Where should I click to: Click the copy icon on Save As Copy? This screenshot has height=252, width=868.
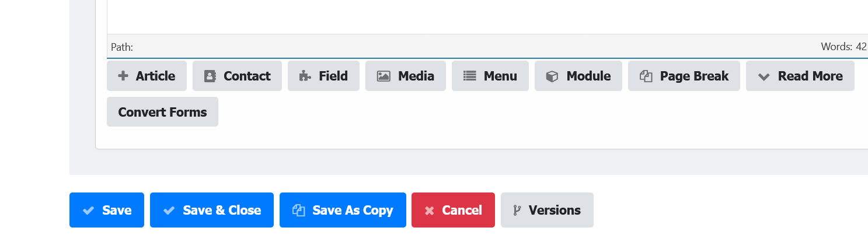pos(298,210)
